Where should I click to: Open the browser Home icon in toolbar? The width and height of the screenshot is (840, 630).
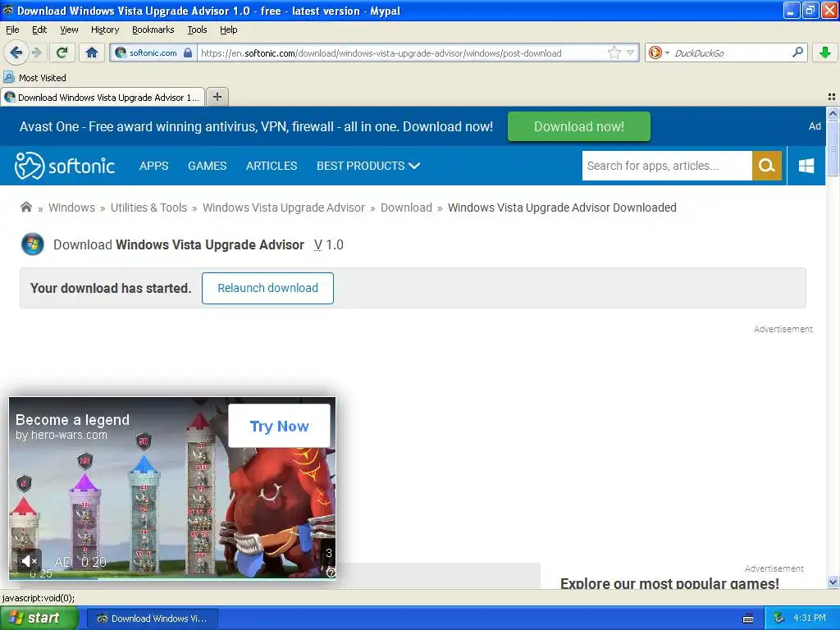point(92,52)
